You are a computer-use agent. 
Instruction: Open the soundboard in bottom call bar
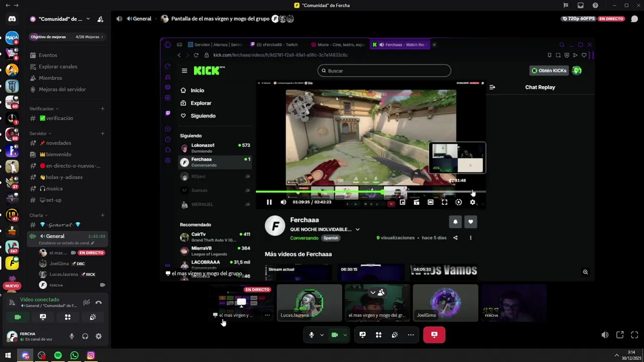coord(395,335)
